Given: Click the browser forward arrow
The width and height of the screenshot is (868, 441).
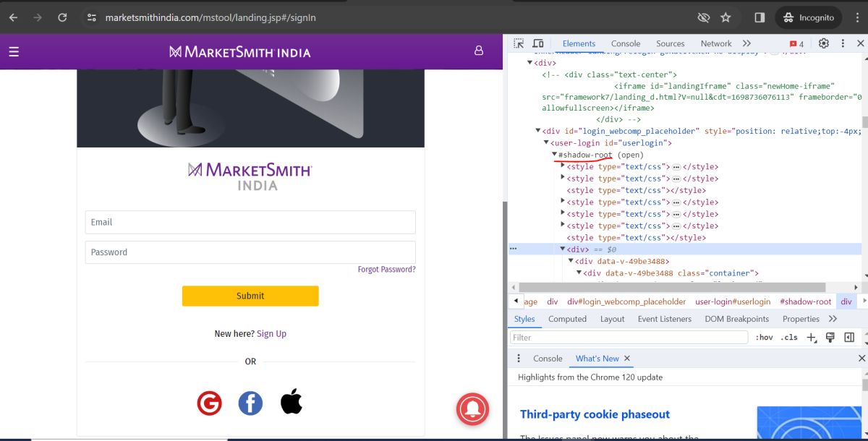Looking at the screenshot, I should [x=38, y=17].
